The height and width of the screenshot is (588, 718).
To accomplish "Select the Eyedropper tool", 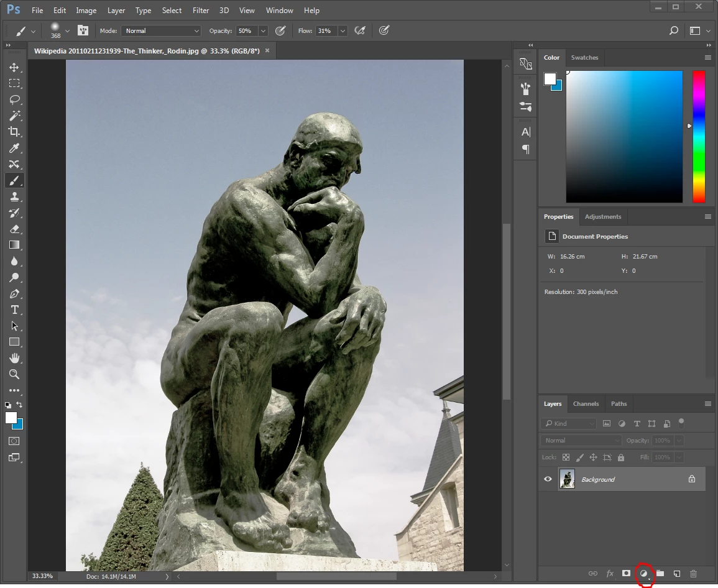I will click(14, 148).
